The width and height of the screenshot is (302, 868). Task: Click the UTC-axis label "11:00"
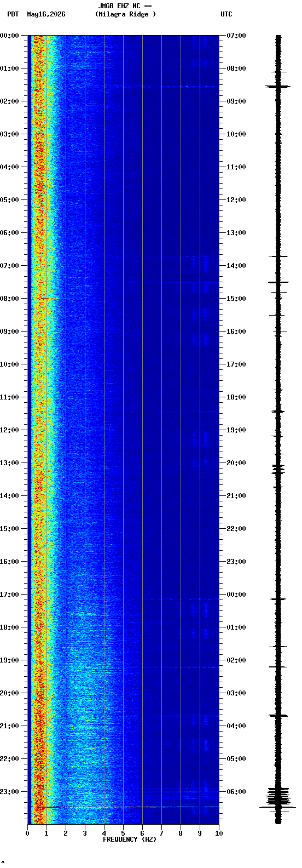pos(236,167)
